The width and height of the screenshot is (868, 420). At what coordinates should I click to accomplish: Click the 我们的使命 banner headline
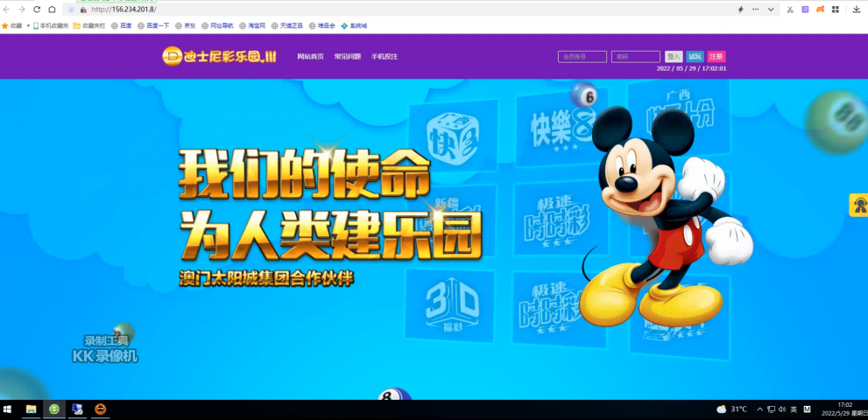click(305, 175)
